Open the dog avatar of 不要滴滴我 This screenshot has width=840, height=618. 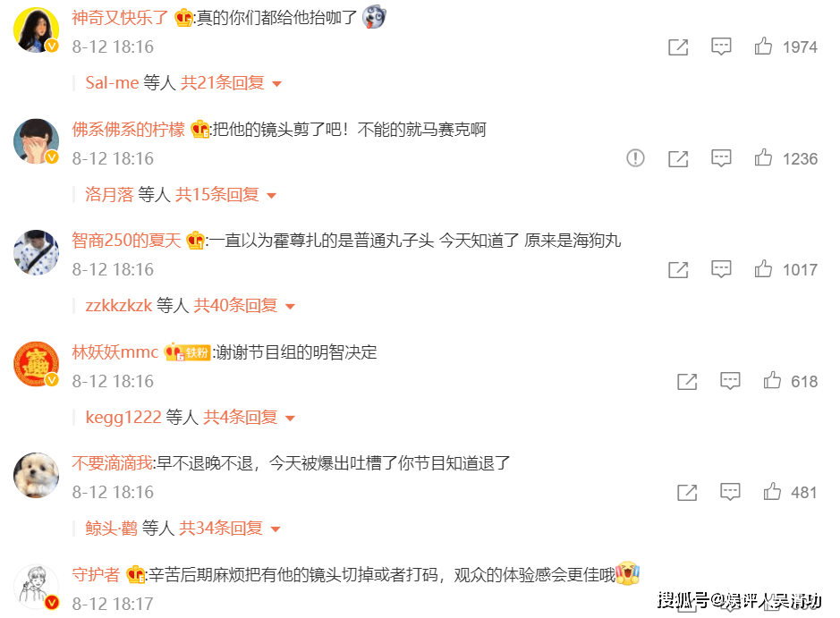coord(36,475)
